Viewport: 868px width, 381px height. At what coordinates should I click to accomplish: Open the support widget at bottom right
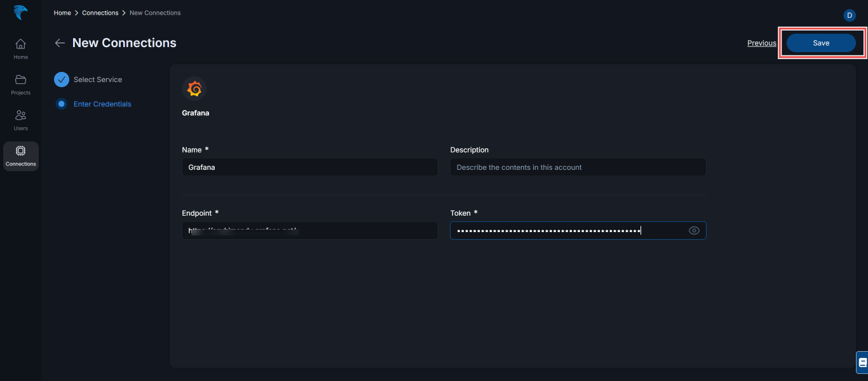pos(862,362)
